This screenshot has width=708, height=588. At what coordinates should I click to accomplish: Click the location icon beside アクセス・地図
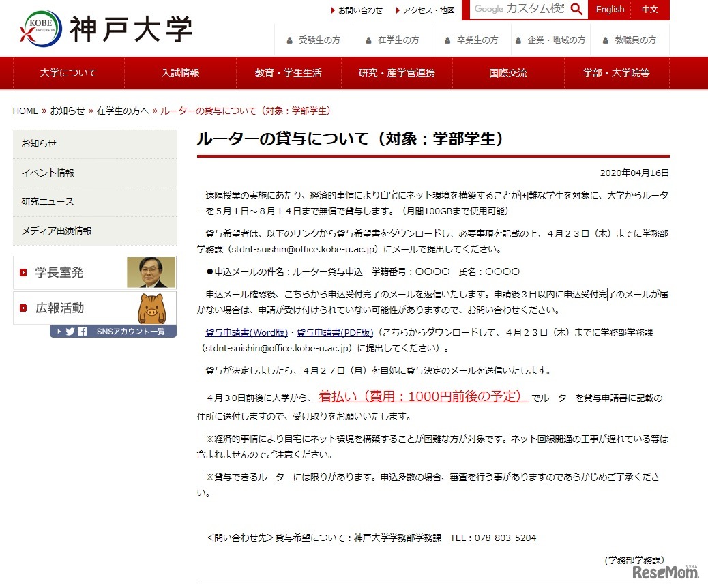(x=399, y=10)
